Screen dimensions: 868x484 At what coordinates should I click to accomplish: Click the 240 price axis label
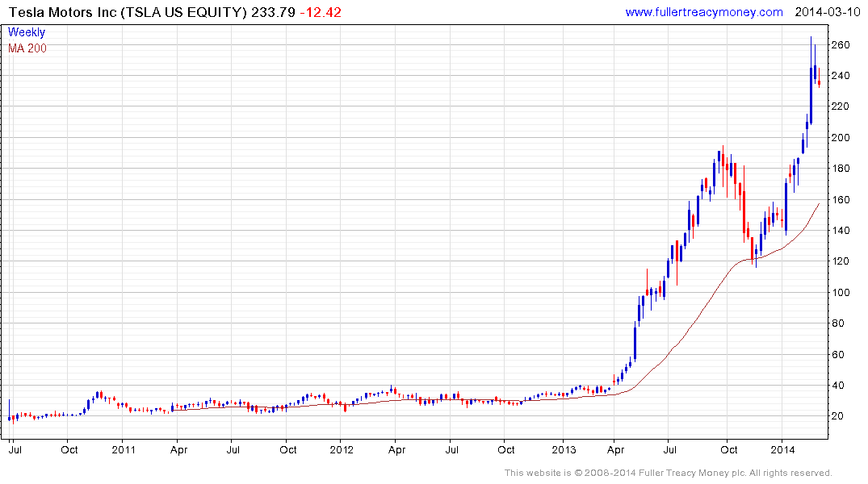click(841, 76)
